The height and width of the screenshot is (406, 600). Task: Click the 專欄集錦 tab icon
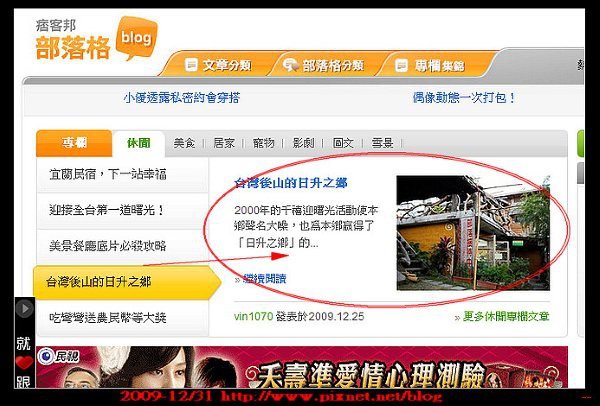(401, 65)
